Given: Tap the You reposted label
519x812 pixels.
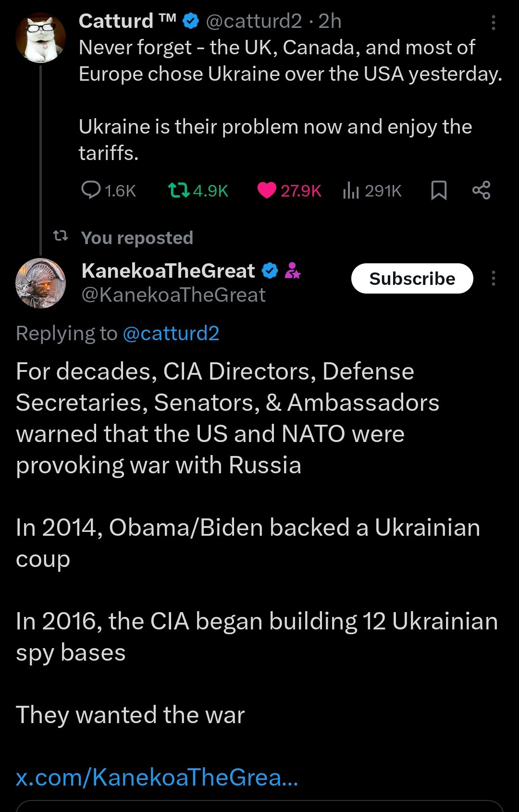Looking at the screenshot, I should (137, 238).
